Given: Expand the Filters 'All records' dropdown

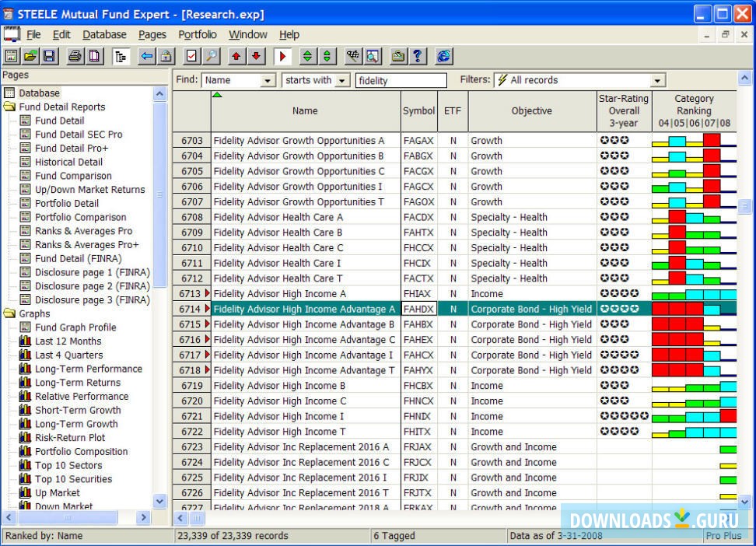Looking at the screenshot, I should [657, 80].
